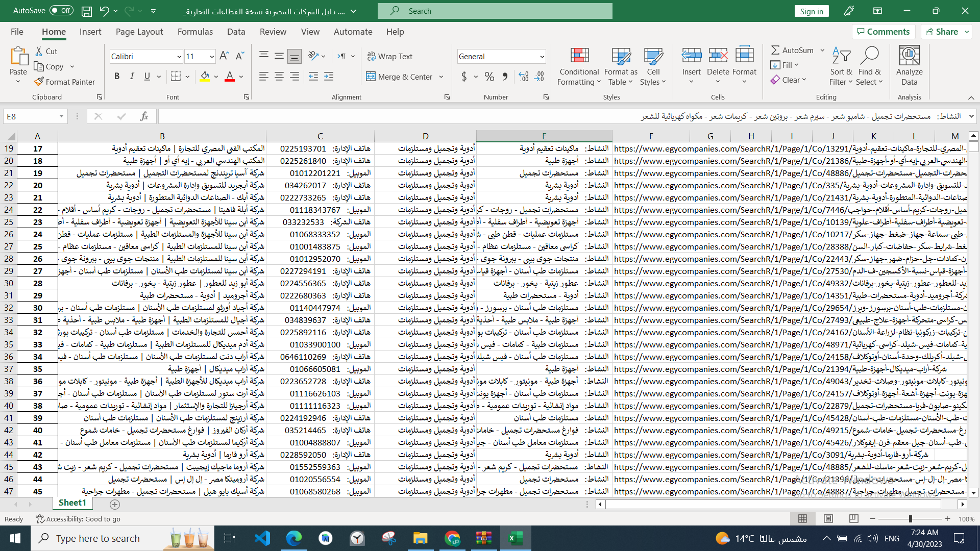The height and width of the screenshot is (551, 980).
Task: Open the Comments pane
Action: [x=884, y=31]
